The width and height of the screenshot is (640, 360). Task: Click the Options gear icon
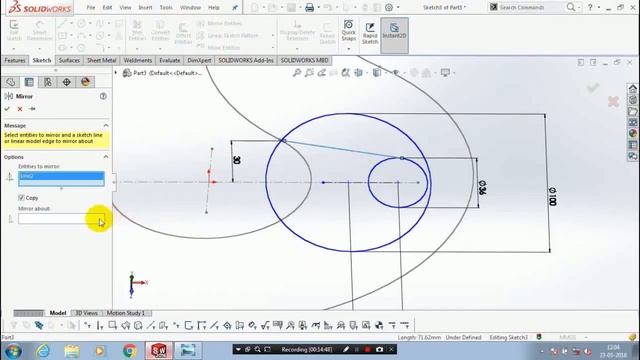coord(389,7)
